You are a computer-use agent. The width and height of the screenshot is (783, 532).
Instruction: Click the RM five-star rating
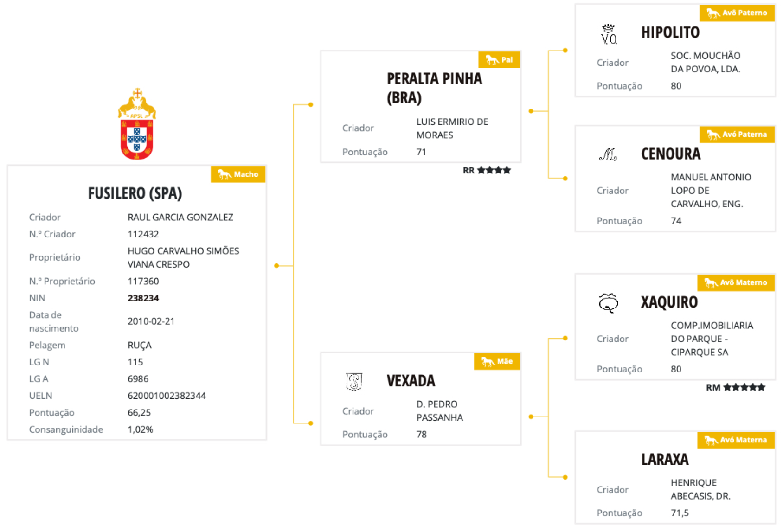[735, 387]
